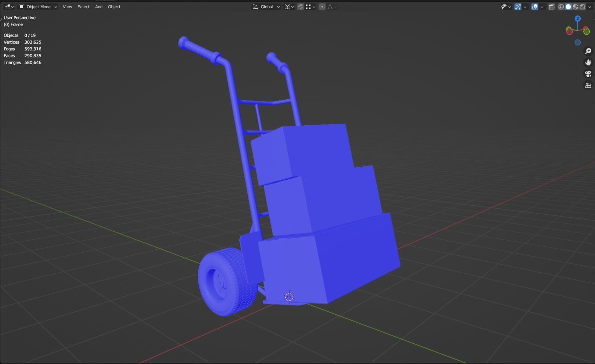Open selectability and visibility filter
The width and height of the screenshot is (595, 364).
click(506, 7)
